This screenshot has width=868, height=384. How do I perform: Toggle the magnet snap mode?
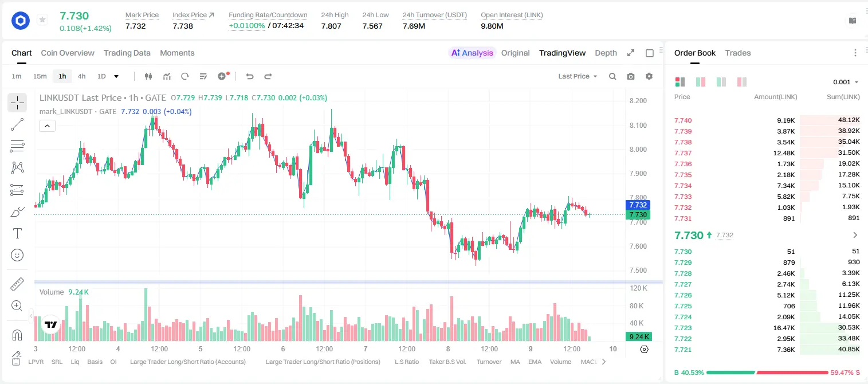(17, 335)
